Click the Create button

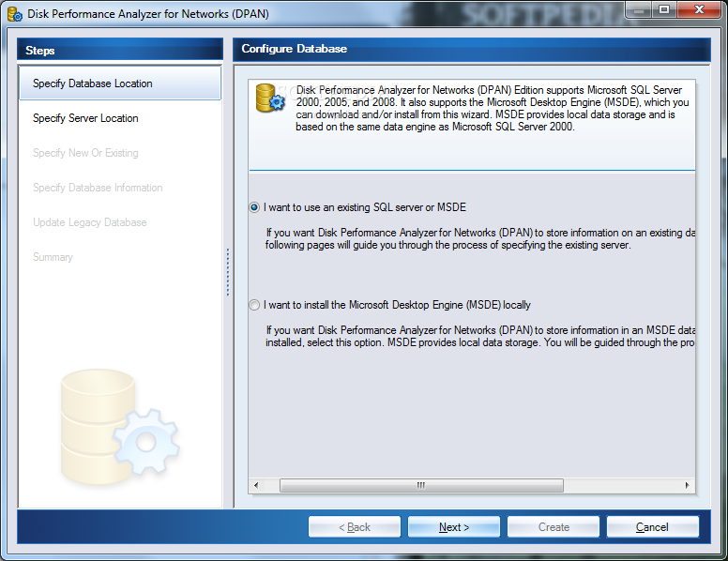point(554,527)
